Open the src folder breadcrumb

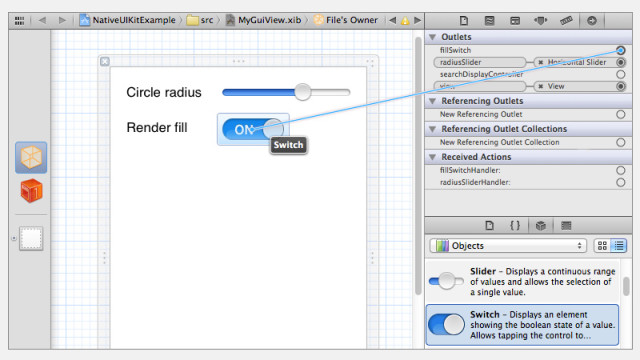pos(200,20)
